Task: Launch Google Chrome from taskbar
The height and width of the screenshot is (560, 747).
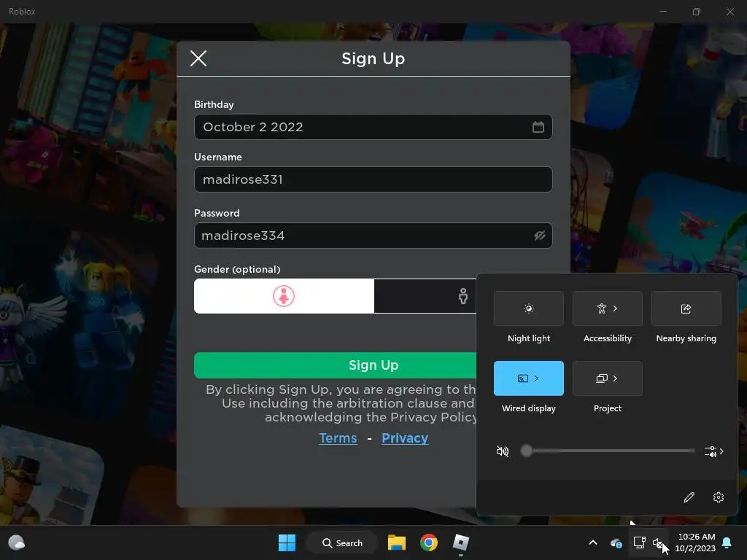Action: [429, 542]
